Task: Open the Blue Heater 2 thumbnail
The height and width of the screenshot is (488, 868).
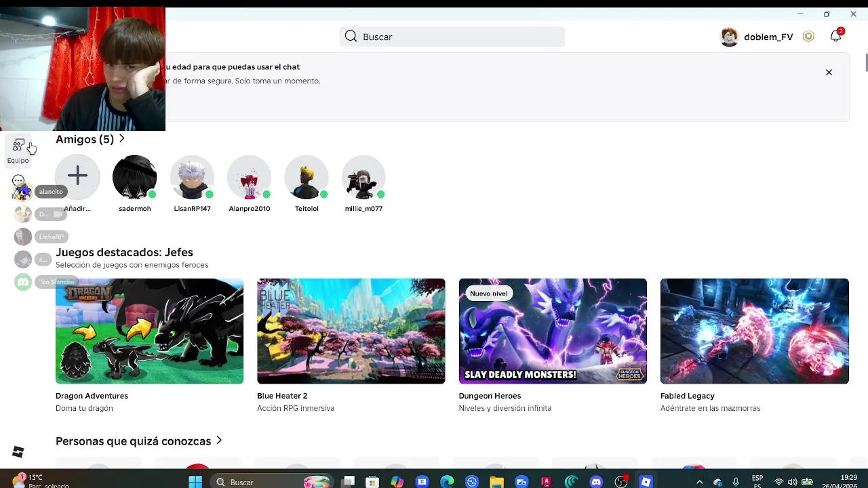Action: pos(351,331)
